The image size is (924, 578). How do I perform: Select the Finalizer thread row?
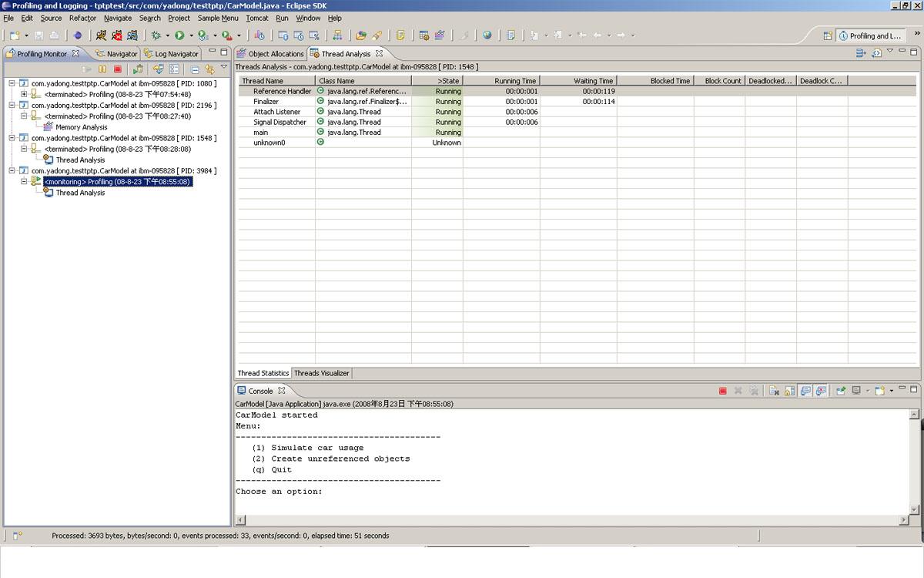pos(266,102)
